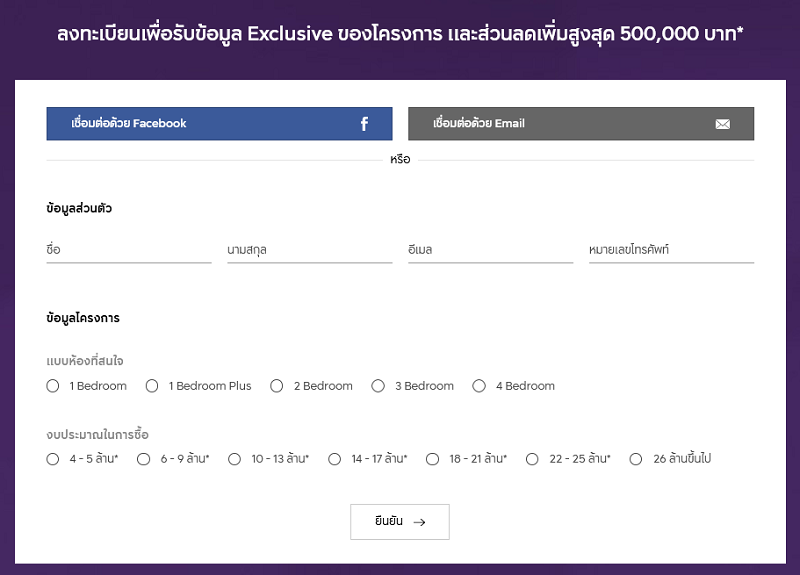This screenshot has width=800, height=575.
Task: Pick the 3 Bedroom room type
Action: (378, 386)
